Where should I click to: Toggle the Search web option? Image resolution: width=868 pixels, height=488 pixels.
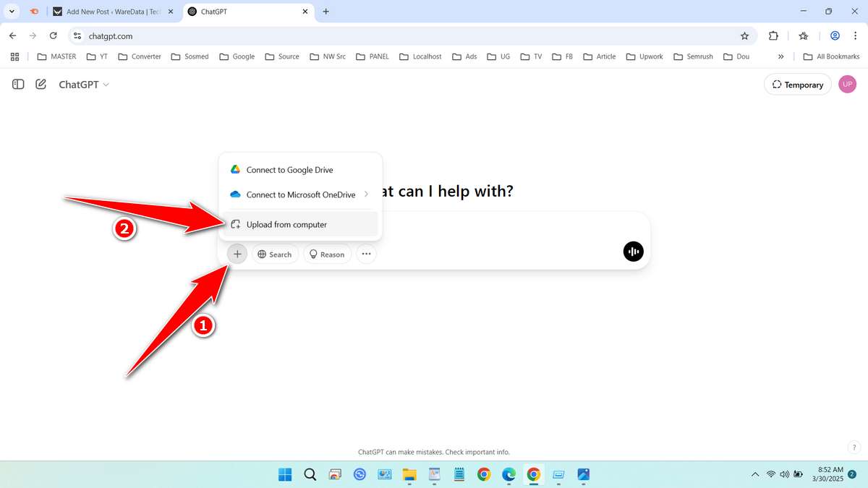274,254
